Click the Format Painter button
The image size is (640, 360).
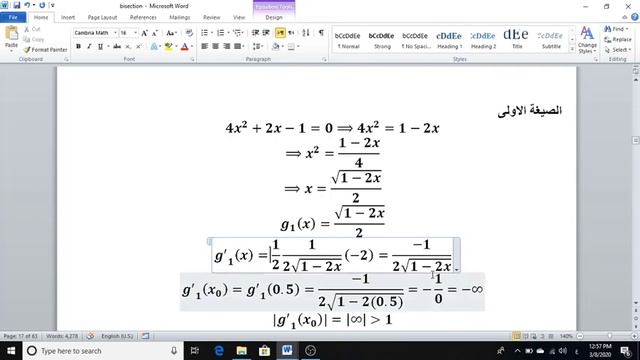point(45,49)
